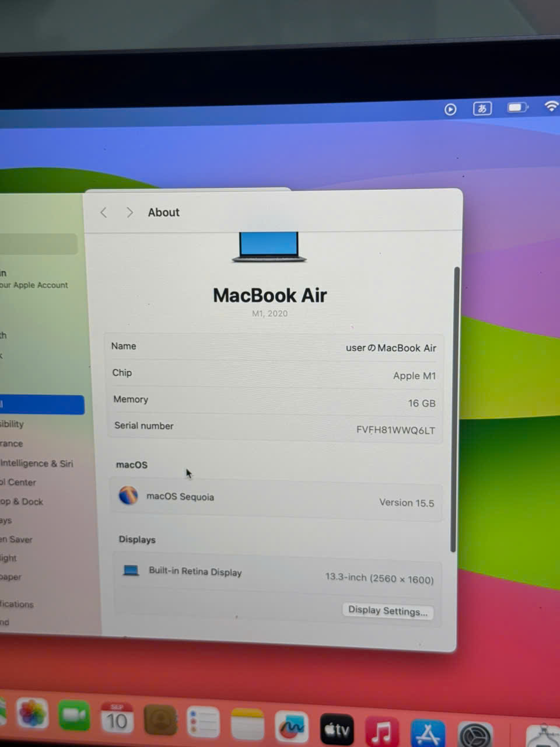Viewport: 560px width, 747px height.
Task: Open the Apple TV app
Action: coord(337,729)
